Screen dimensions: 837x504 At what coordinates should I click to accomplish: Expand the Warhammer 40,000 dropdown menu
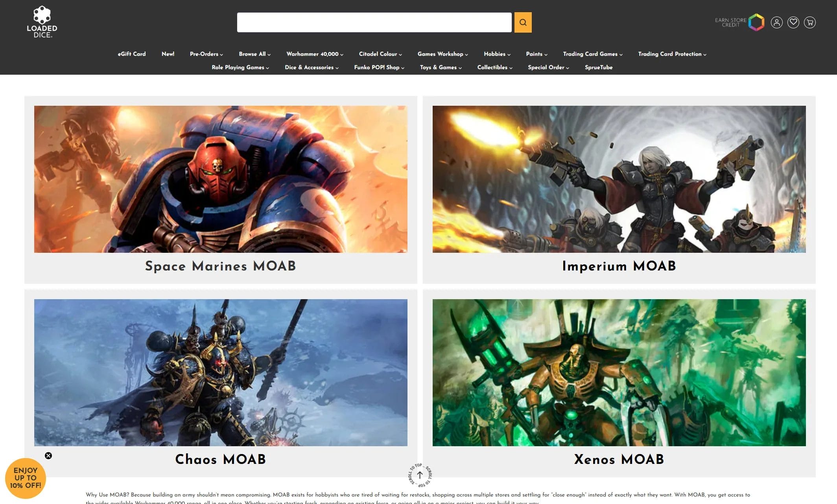[315, 54]
